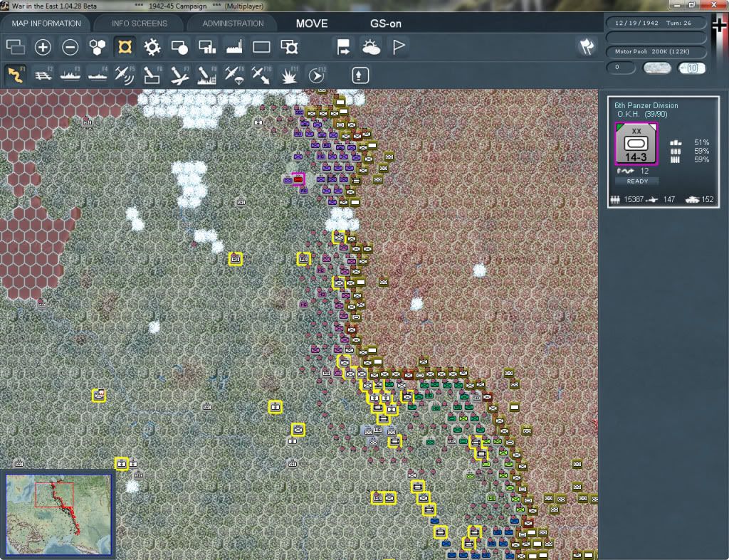Select Move mode (F1) icon
This screenshot has height=560, width=729.
(16, 75)
